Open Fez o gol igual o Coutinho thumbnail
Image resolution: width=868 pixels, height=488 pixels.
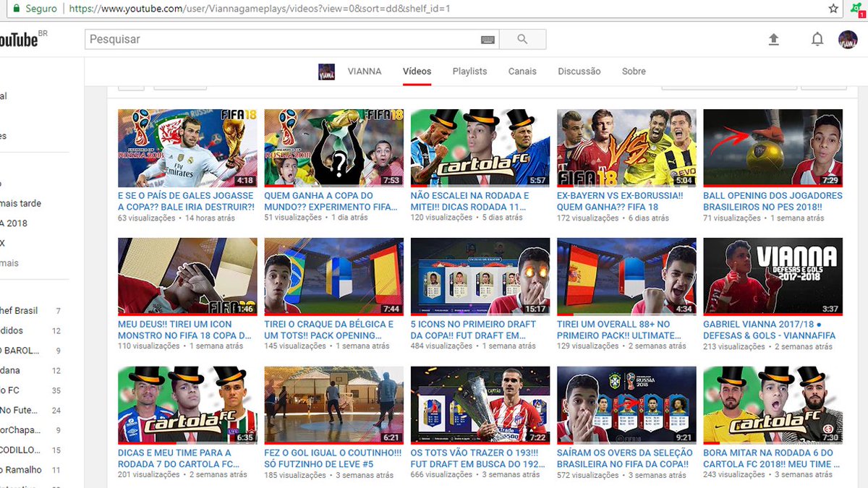[333, 406]
